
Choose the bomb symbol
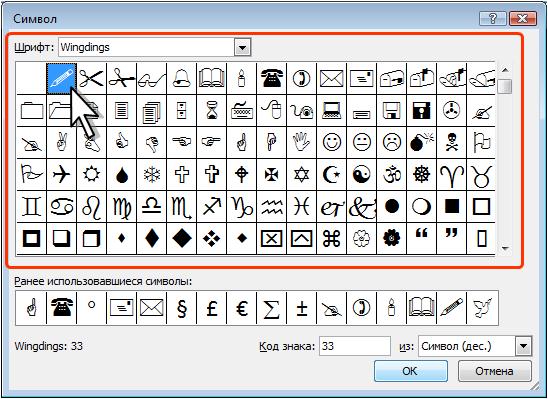click(x=421, y=143)
